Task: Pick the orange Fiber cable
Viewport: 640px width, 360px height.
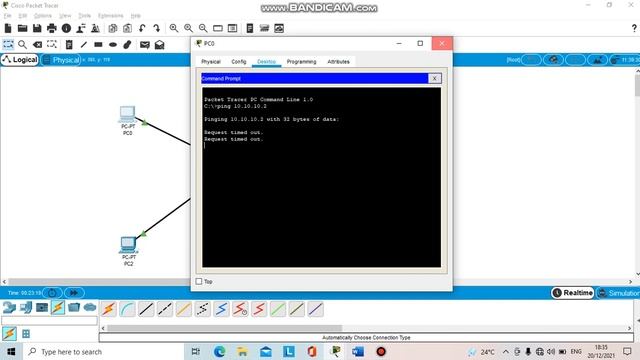Action: coord(184,309)
